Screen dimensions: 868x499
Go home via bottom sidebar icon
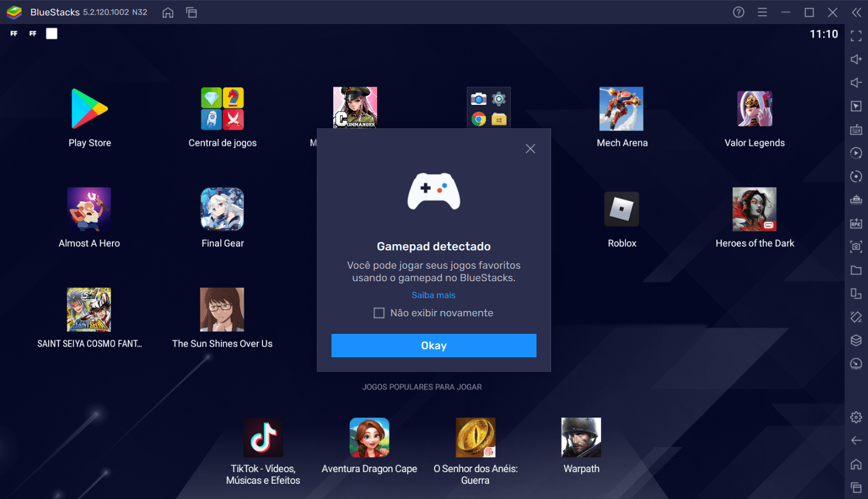click(x=856, y=464)
